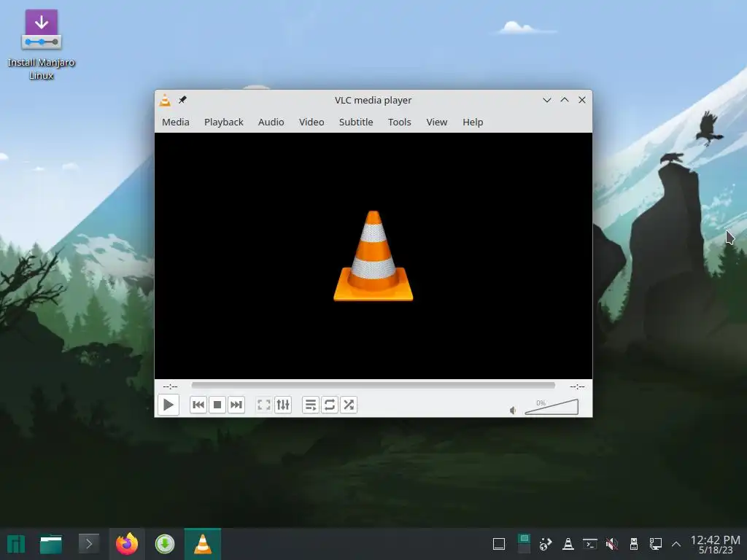Viewport: 747px width, 560px height.
Task: Show extended settings equalizer
Action: point(283,405)
